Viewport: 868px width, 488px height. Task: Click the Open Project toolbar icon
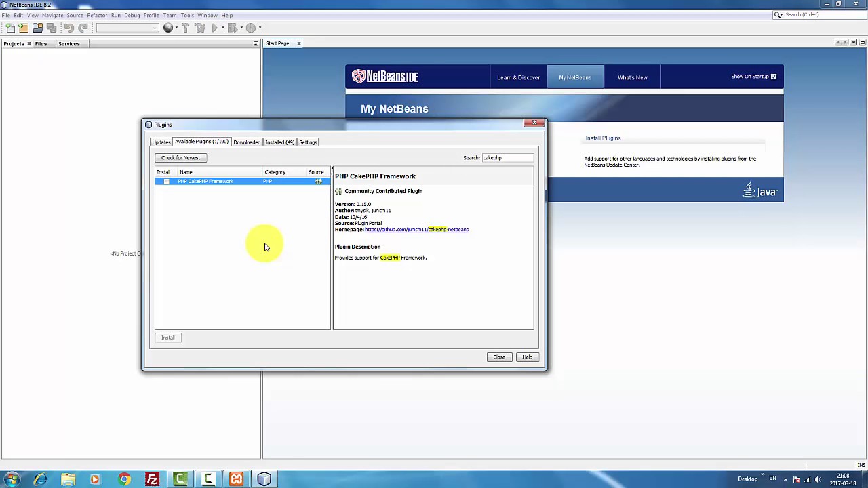pyautogui.click(x=37, y=28)
